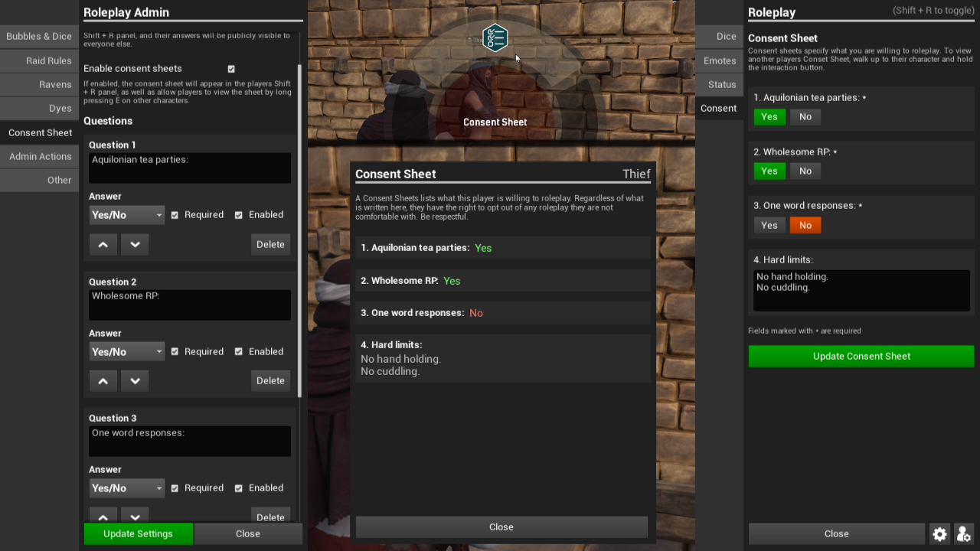Viewport: 980px width, 551px height.
Task: Click the Hard limits text box
Action: point(861,290)
